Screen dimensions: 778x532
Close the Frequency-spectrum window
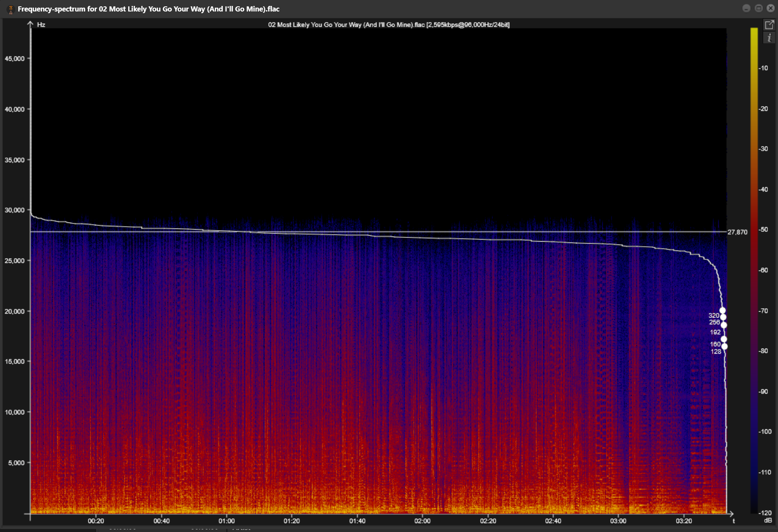point(771,8)
